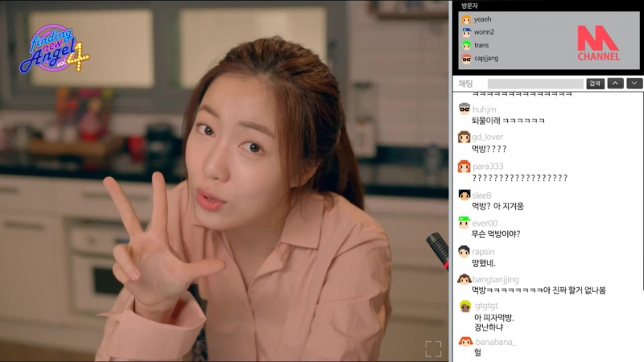644x362 pixels.
Task: Click trans's green-haired avatar
Action: 466,45
